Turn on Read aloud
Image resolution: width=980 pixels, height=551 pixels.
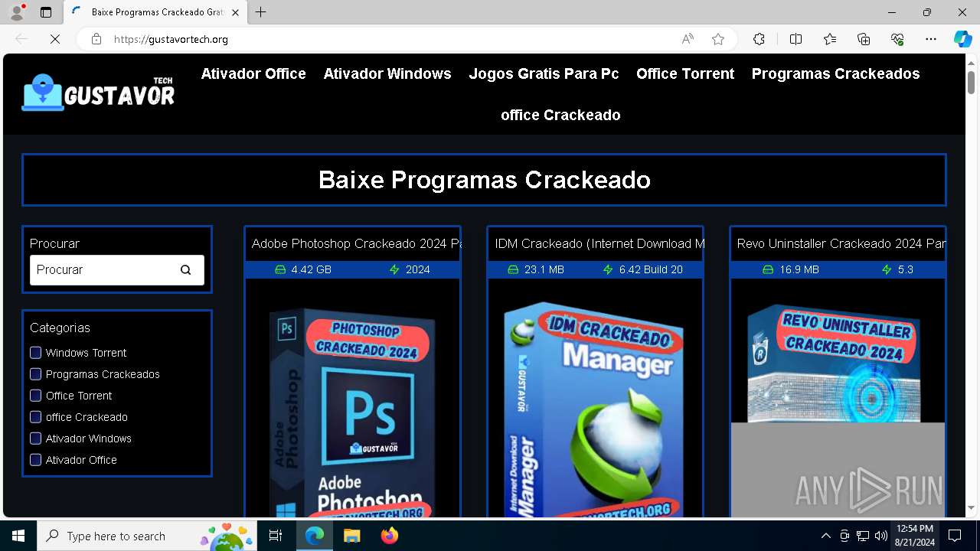pos(688,39)
